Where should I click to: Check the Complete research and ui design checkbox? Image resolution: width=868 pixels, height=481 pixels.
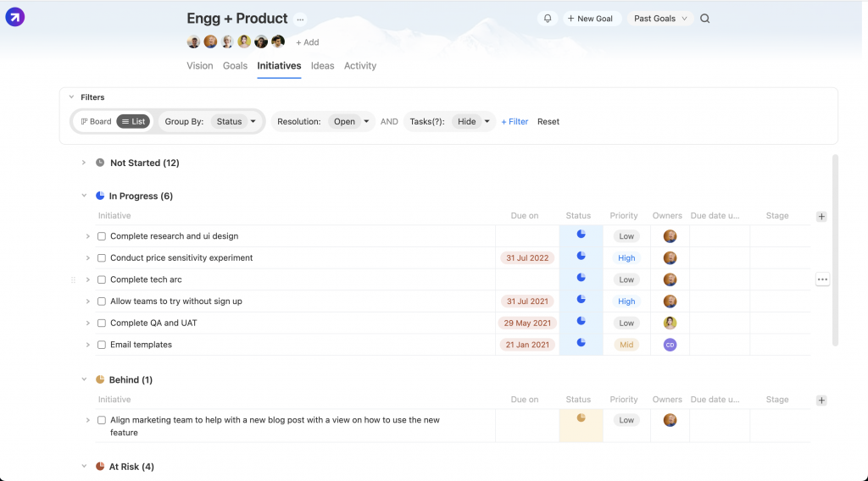[x=102, y=236]
